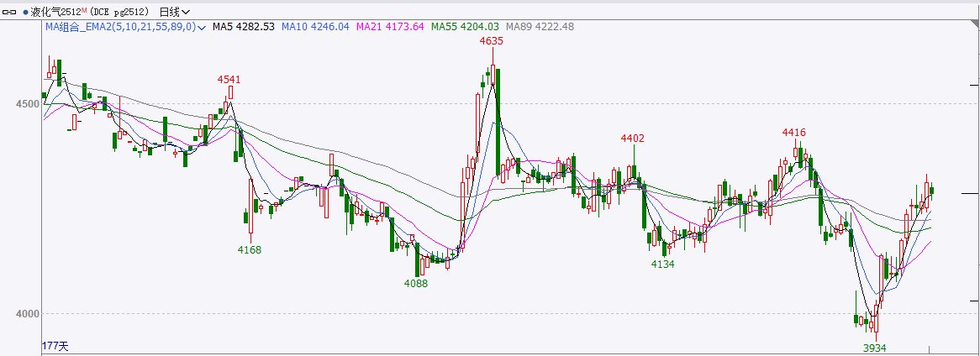
Task: Click the green MA55 4204.03 legend
Action: click(465, 27)
